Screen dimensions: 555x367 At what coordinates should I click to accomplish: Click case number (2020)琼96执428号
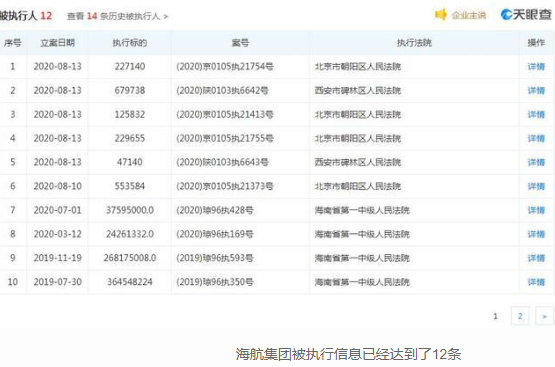tap(215, 210)
